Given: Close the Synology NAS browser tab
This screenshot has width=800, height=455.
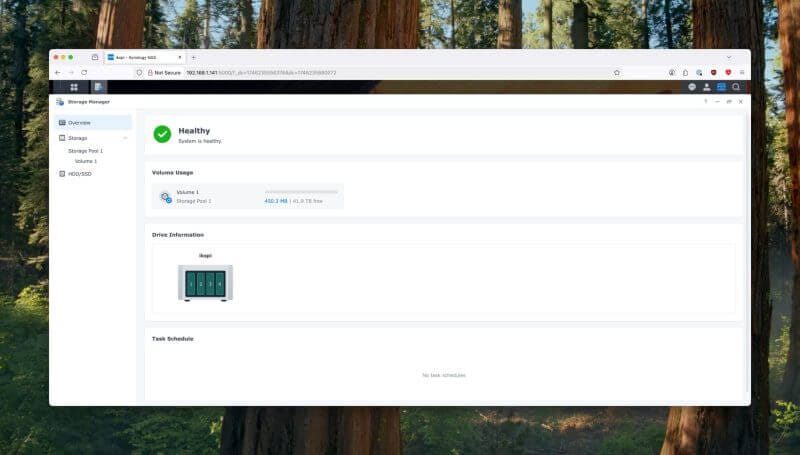Looking at the screenshot, I should point(180,57).
